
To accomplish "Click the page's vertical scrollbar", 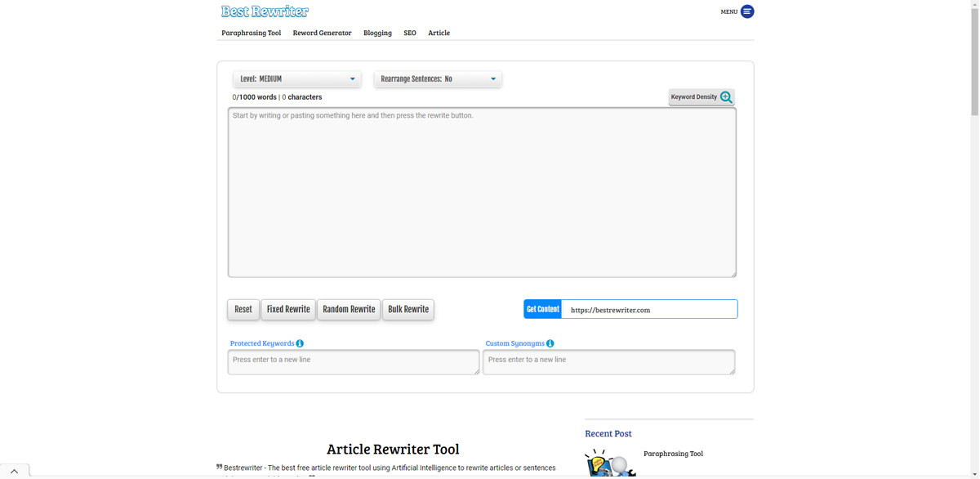I will click(974, 245).
